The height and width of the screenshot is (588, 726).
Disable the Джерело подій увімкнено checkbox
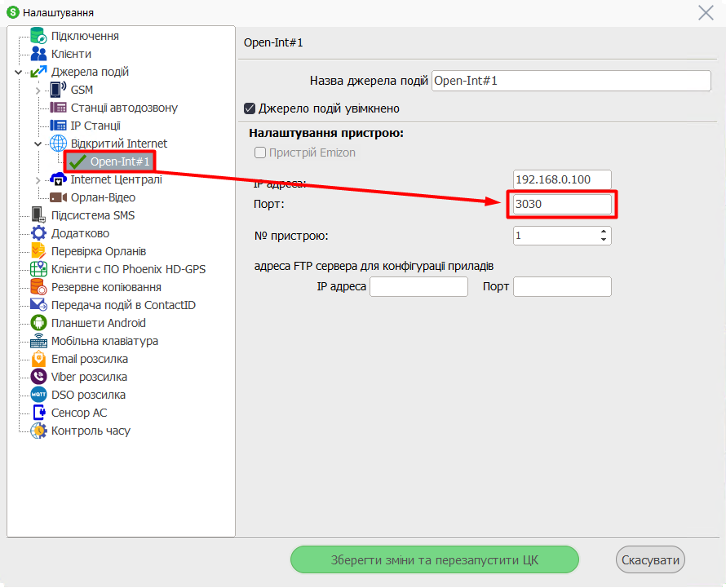coord(250,108)
